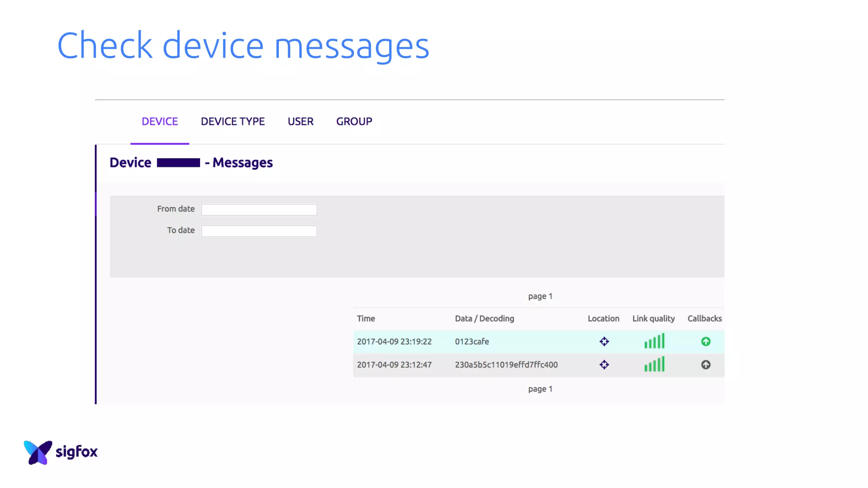Viewport: 868px width, 488px height.
Task: Click the Time column header
Action: (x=366, y=319)
